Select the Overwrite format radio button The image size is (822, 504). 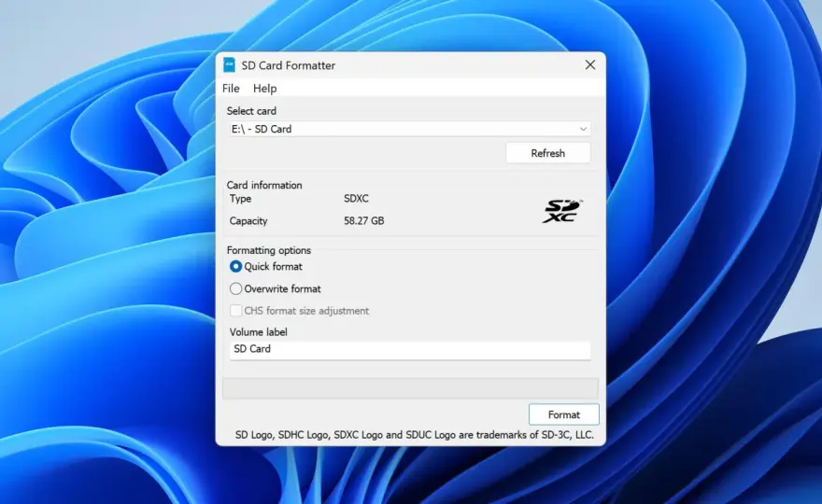click(x=236, y=288)
